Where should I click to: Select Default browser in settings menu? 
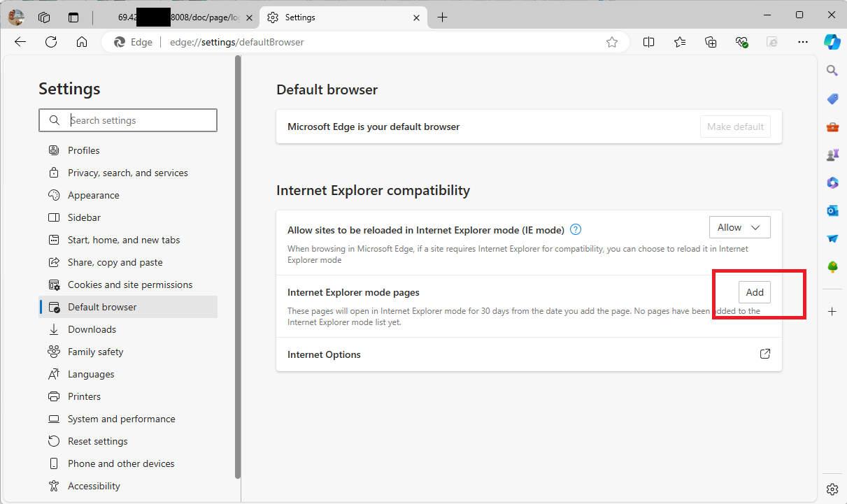click(128, 307)
